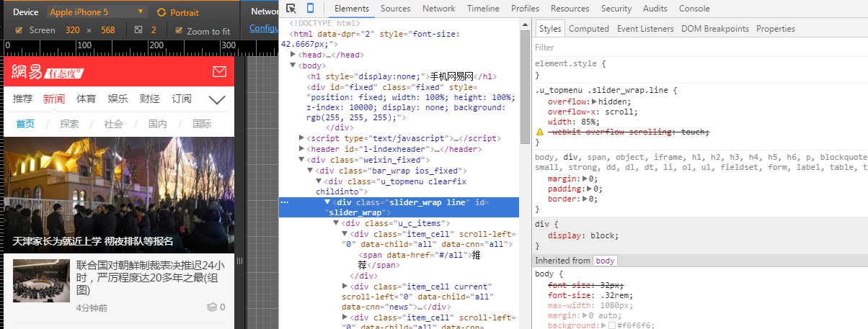Collapse the body node in DOM tree

[x=293, y=66]
